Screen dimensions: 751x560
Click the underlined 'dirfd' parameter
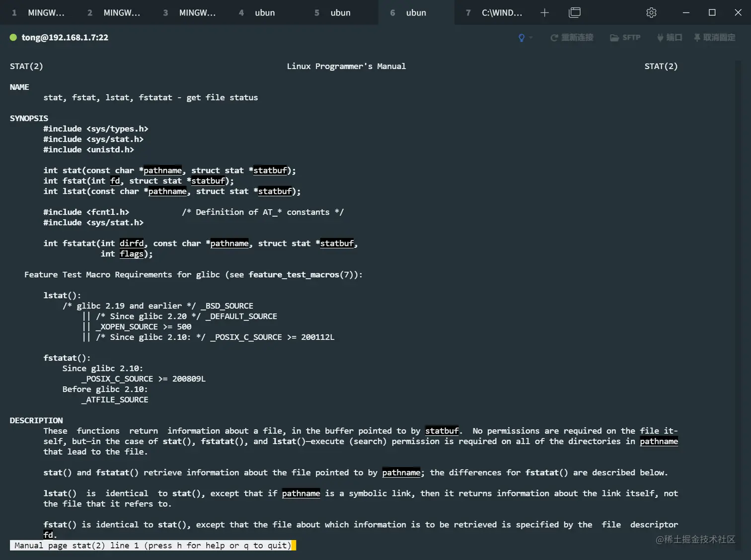click(x=132, y=243)
